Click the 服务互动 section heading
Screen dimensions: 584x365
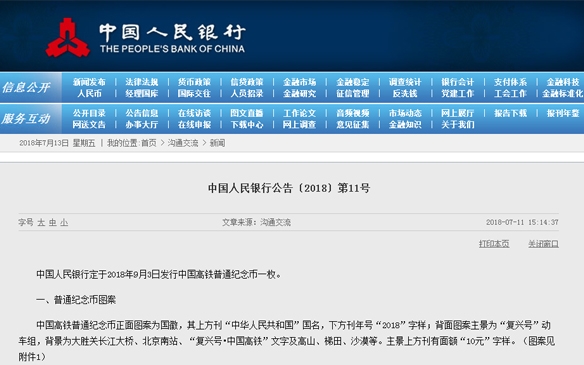pos(26,119)
